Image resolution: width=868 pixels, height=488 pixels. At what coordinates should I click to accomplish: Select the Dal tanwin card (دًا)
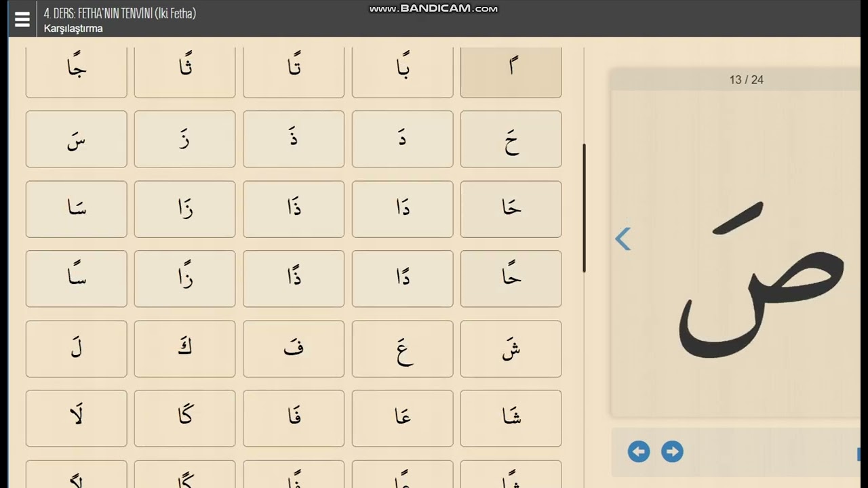(402, 279)
